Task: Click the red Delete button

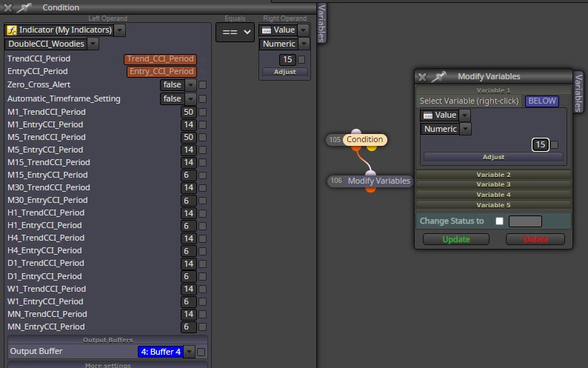Action: [x=535, y=239]
